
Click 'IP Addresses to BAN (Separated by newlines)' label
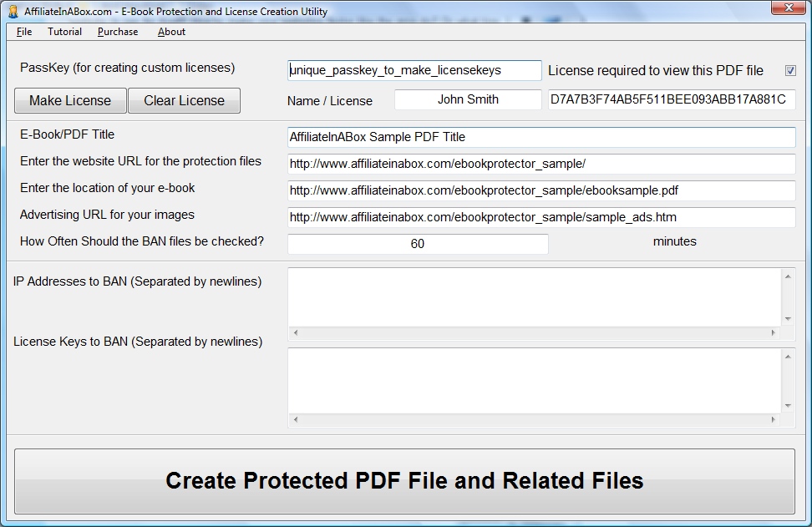tap(137, 281)
